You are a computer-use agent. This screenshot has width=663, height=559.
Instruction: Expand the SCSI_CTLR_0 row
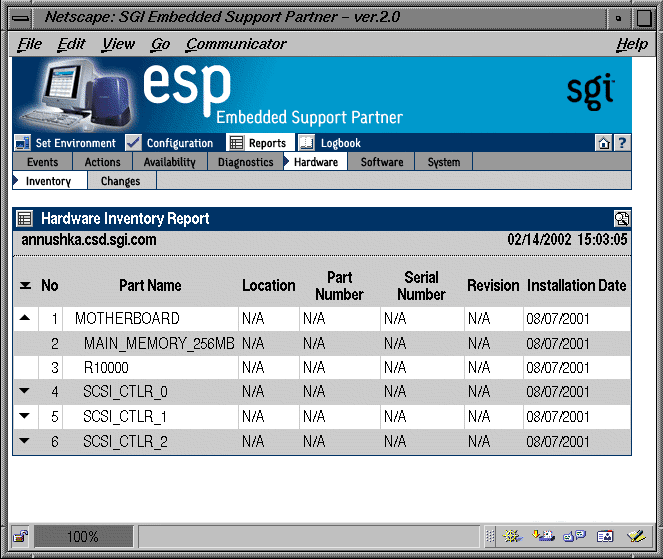tap(25, 391)
